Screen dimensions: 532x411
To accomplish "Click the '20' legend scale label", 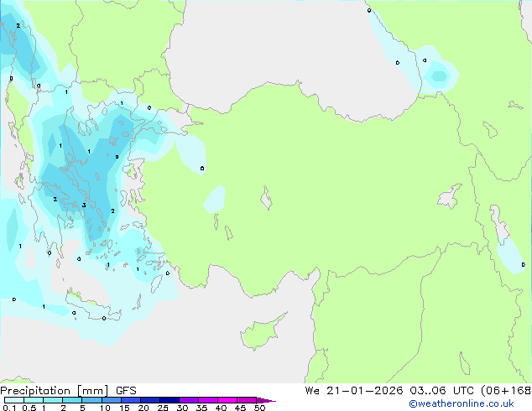I will (x=143, y=408).
